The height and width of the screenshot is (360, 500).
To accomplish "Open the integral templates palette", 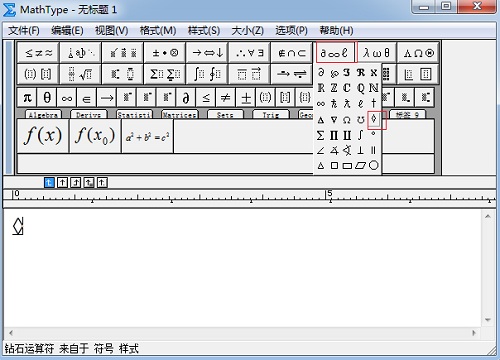I will pyautogui.click(x=207, y=74).
